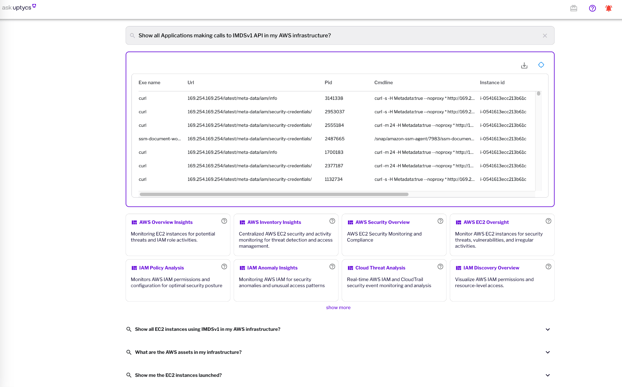Open the red alert bell icon

pyautogui.click(x=609, y=8)
